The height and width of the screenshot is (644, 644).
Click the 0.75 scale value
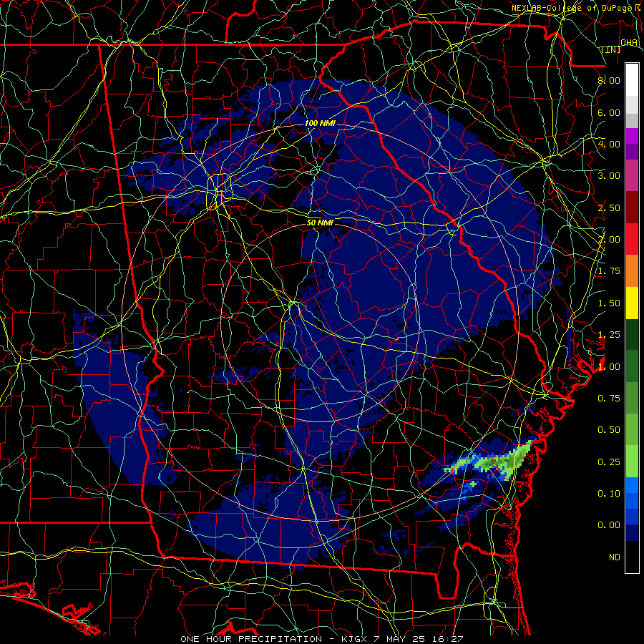click(609, 399)
